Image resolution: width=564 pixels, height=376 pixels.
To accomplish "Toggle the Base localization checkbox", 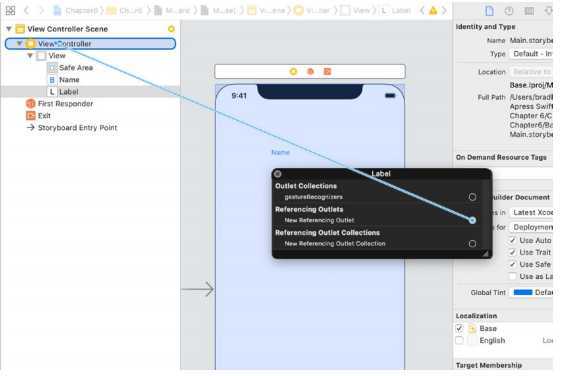I will [x=459, y=328].
